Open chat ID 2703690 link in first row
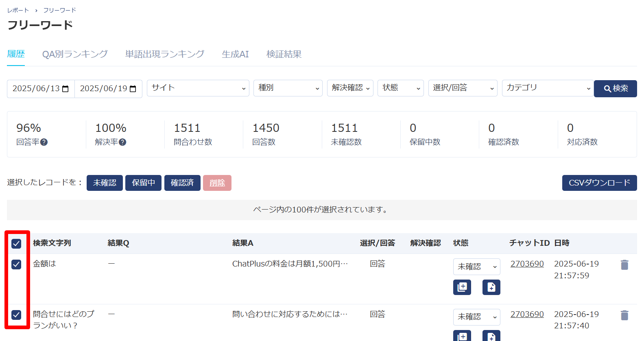Image resolution: width=644 pixels, height=341 pixels. pyautogui.click(x=527, y=264)
